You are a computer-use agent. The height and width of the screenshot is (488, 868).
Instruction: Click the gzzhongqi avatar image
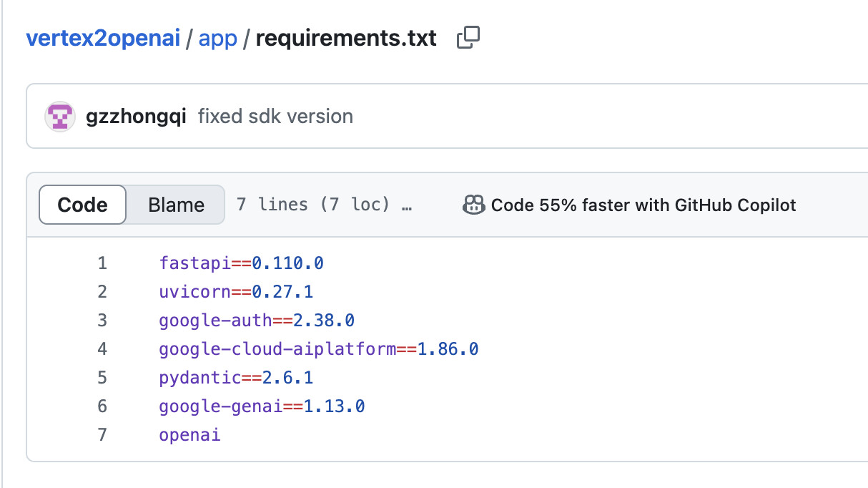click(60, 117)
